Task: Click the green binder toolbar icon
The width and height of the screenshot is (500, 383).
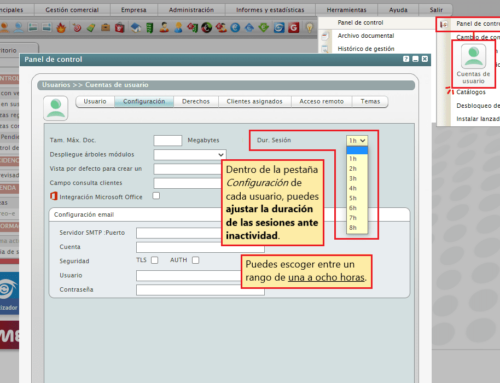Action: tap(150, 28)
